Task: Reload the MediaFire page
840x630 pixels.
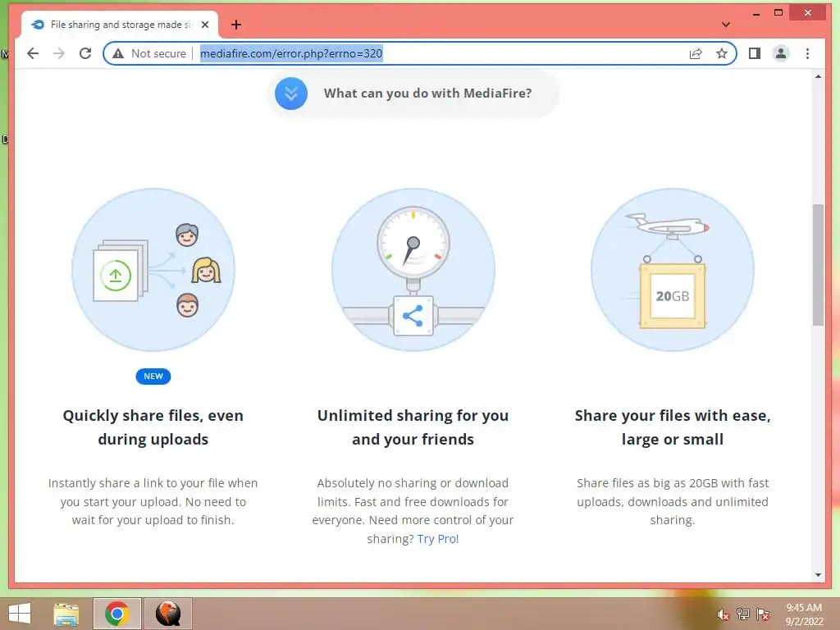Action: pos(85,53)
